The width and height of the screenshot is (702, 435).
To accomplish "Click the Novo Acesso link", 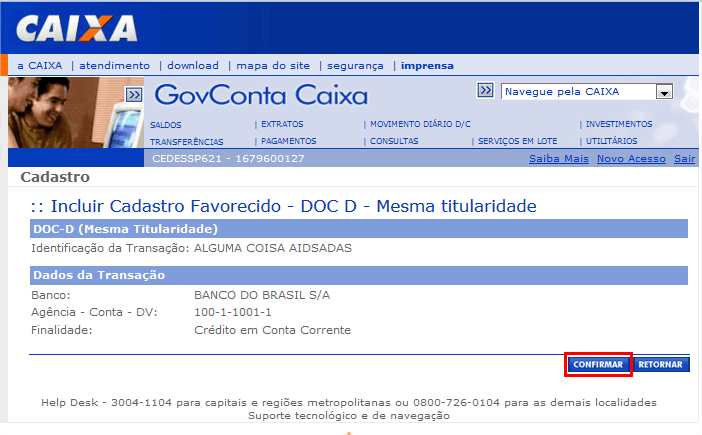I will pos(631,158).
